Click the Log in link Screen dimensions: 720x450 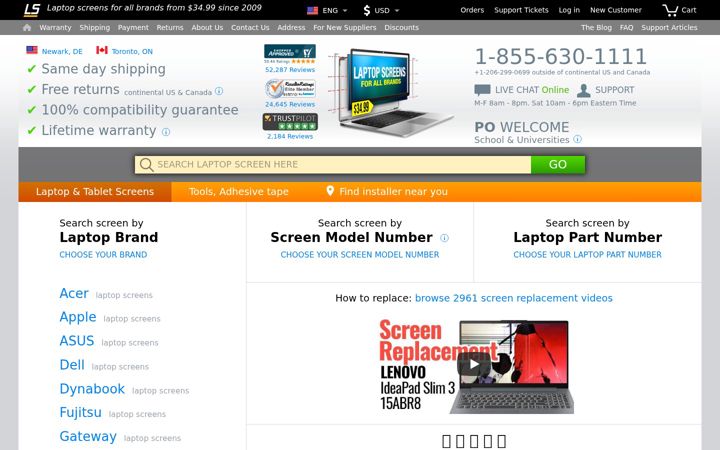pyautogui.click(x=569, y=10)
